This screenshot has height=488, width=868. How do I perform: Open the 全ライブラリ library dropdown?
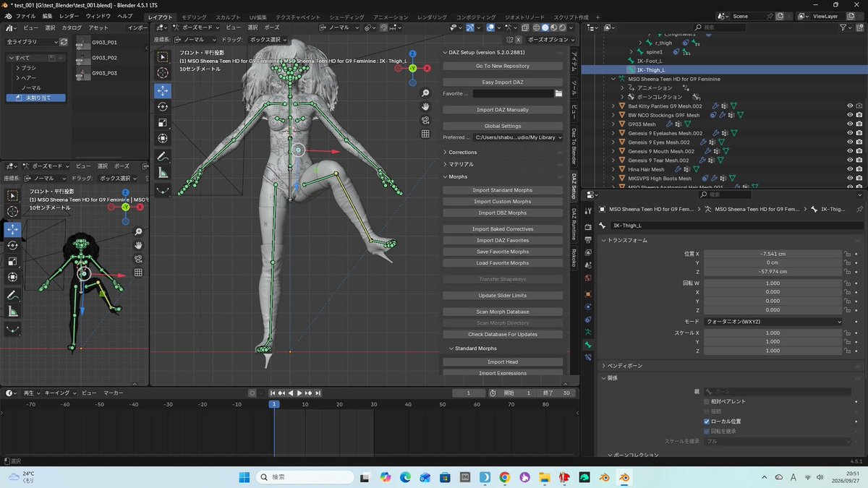[32, 42]
